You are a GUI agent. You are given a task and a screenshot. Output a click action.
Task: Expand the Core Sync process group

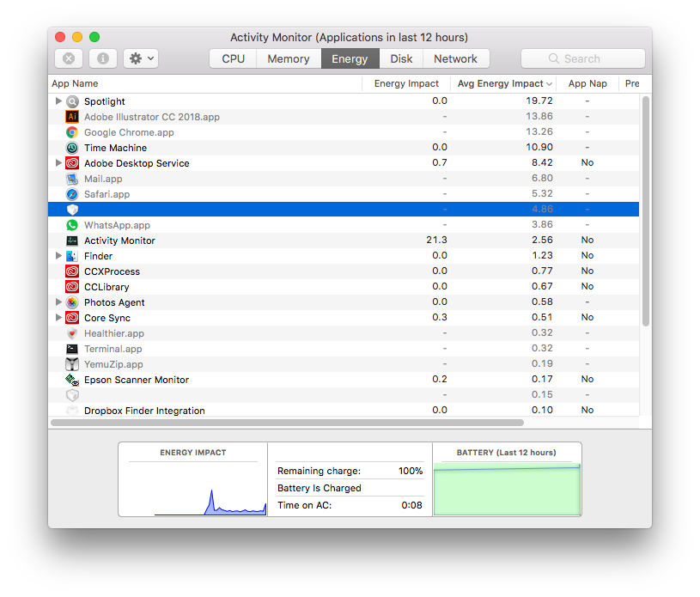click(x=58, y=318)
